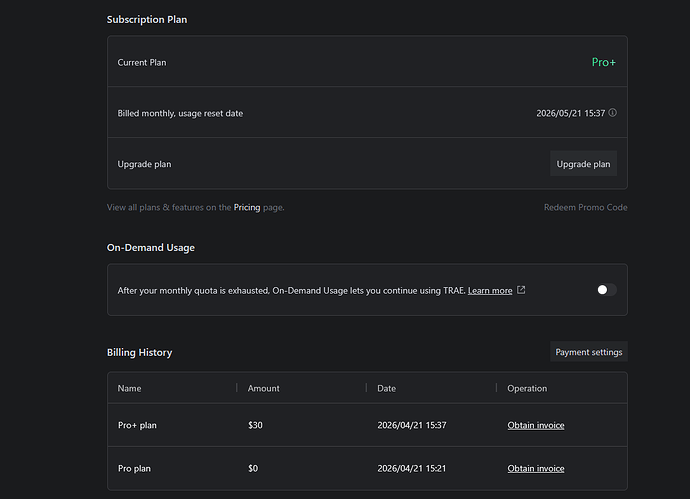690x499 pixels.
Task: Open the Pricing page link
Action: [246, 207]
